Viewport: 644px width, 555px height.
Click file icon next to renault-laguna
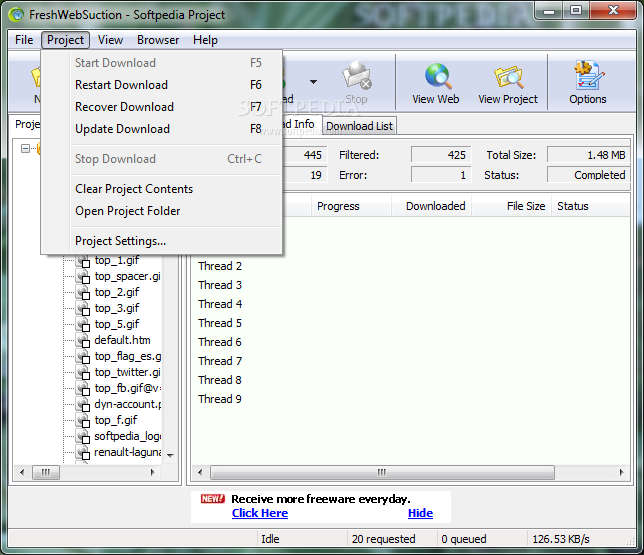coord(83,453)
